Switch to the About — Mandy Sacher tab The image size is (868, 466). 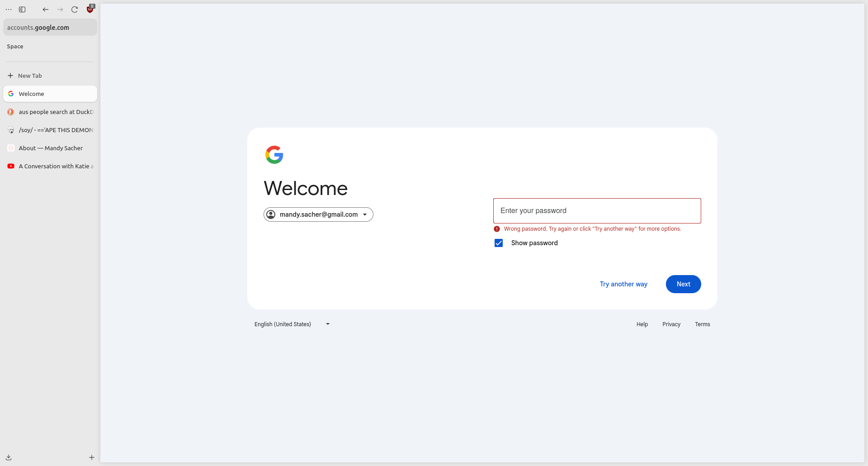point(50,148)
